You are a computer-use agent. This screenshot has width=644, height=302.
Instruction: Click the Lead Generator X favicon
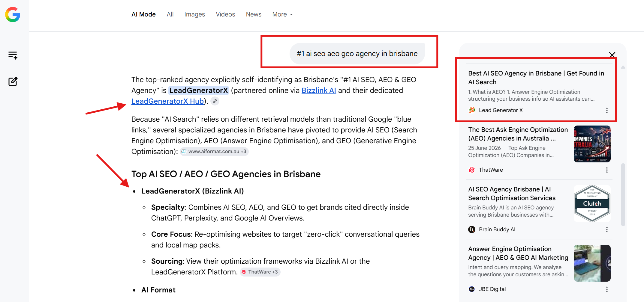472,110
